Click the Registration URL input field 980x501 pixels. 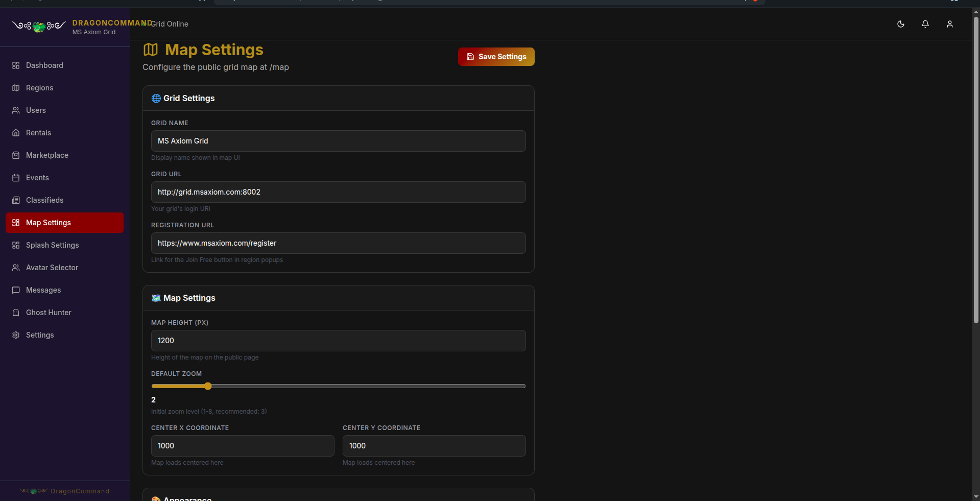coord(339,243)
